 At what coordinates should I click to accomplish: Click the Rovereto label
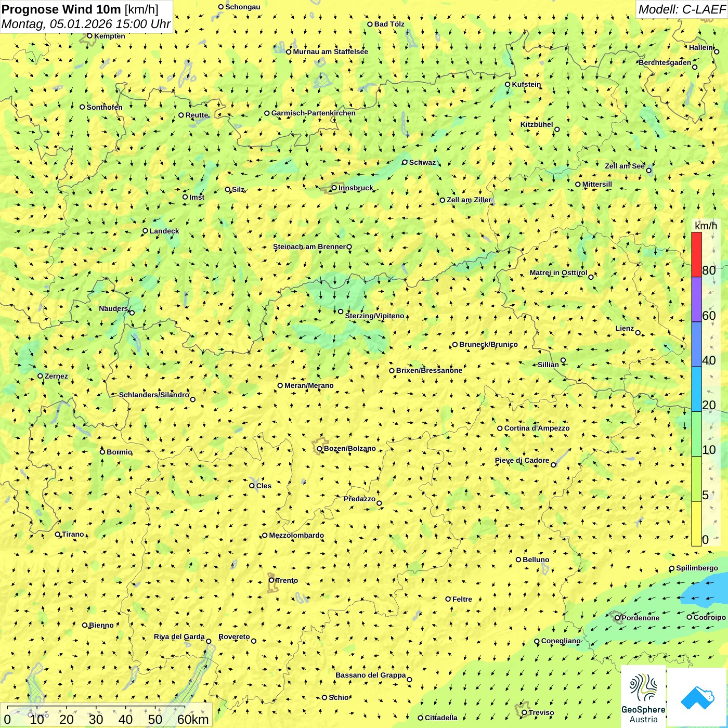[234, 636]
